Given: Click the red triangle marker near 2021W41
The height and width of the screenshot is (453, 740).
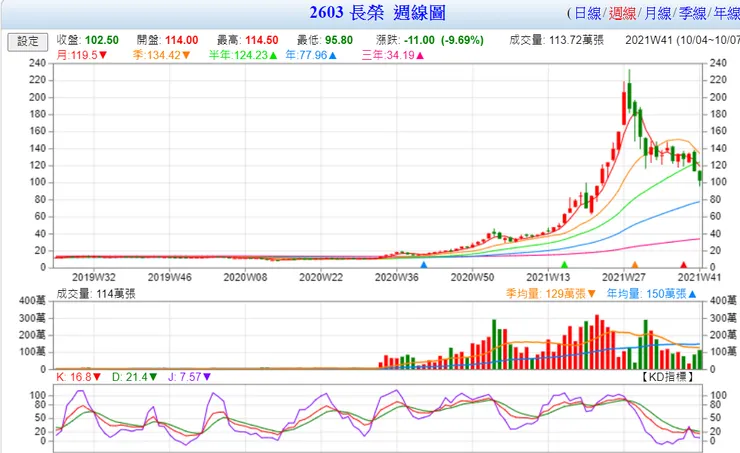Looking at the screenshot, I should pos(683,265).
